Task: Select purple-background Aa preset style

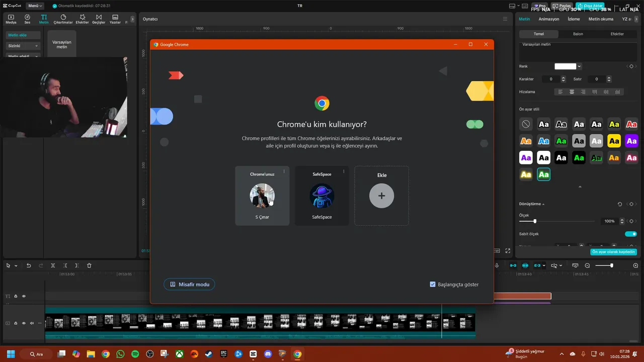Action: point(631,141)
